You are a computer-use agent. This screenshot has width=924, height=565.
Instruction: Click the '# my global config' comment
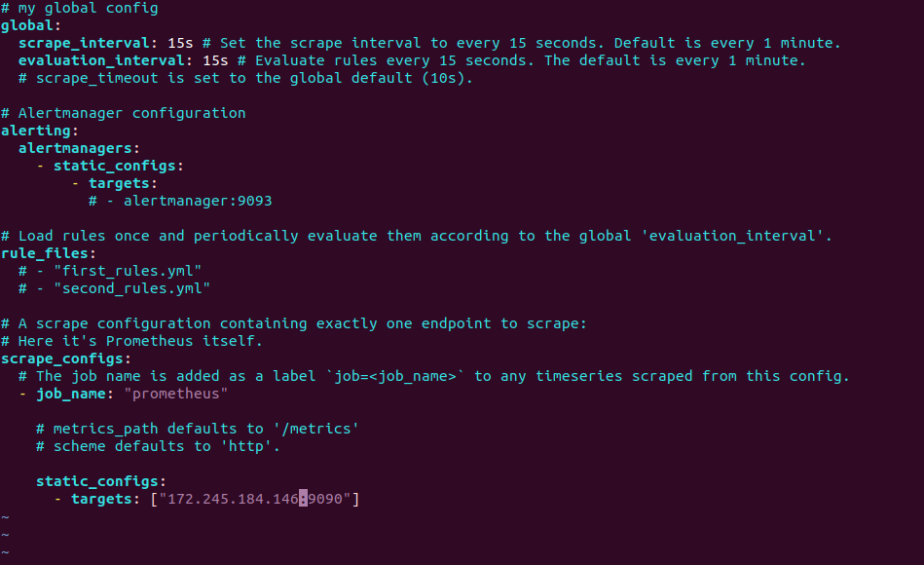coord(80,8)
